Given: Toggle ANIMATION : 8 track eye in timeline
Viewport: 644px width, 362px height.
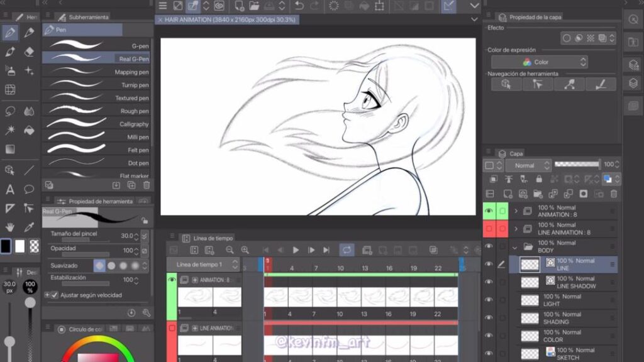Looking at the screenshot, I should click(x=172, y=280).
